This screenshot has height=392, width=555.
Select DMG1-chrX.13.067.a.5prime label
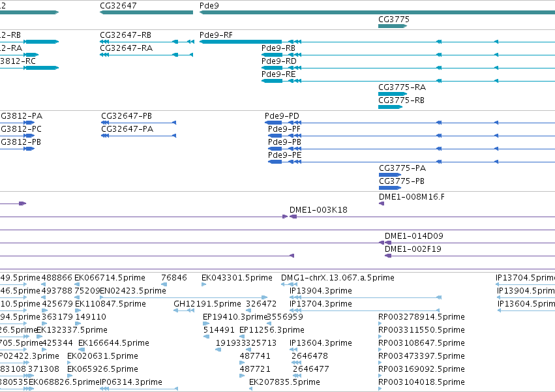338,278
